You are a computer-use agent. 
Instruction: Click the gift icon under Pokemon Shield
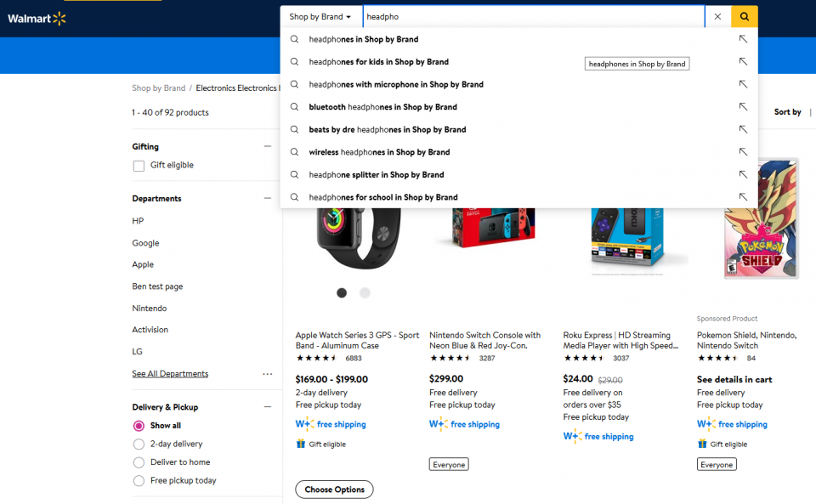click(x=702, y=444)
